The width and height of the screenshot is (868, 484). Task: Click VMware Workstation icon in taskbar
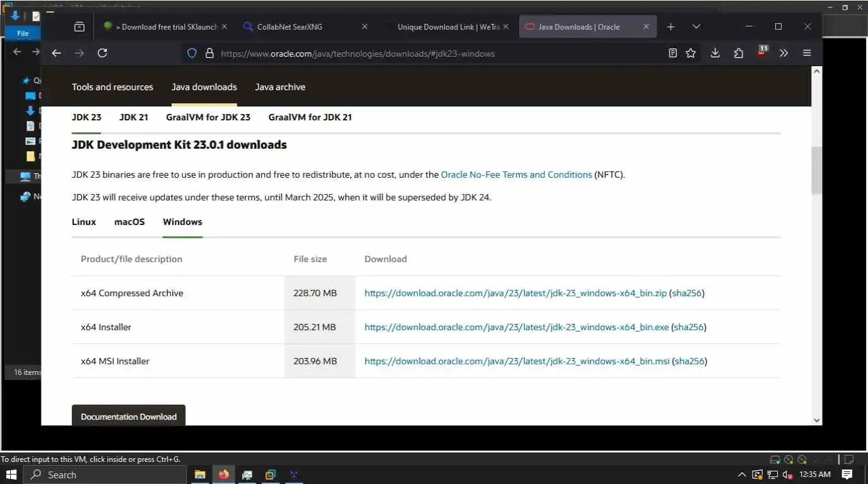(x=270, y=475)
